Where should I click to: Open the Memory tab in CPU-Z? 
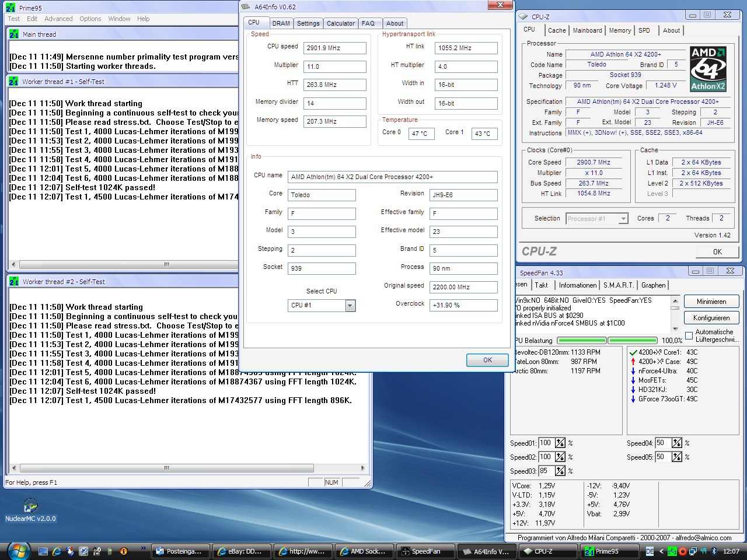click(620, 30)
